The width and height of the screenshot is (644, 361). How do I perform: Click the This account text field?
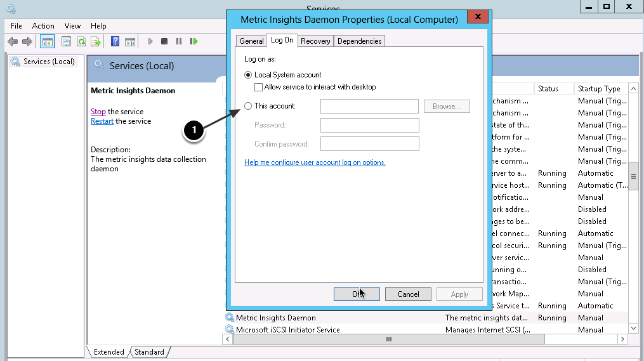pos(369,107)
